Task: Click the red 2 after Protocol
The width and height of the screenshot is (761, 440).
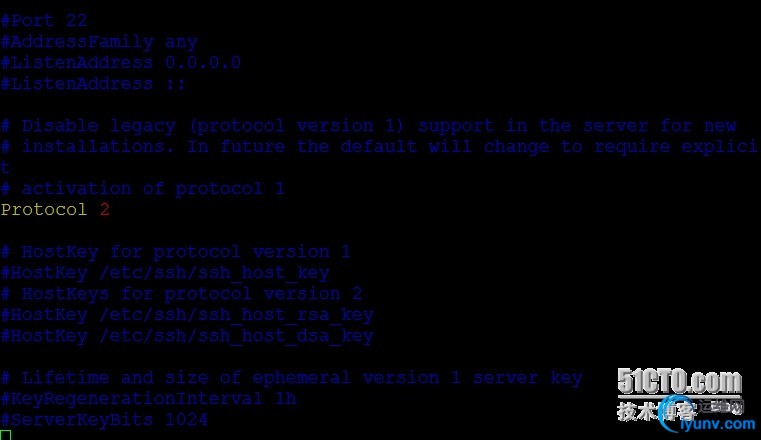Action: 104,210
